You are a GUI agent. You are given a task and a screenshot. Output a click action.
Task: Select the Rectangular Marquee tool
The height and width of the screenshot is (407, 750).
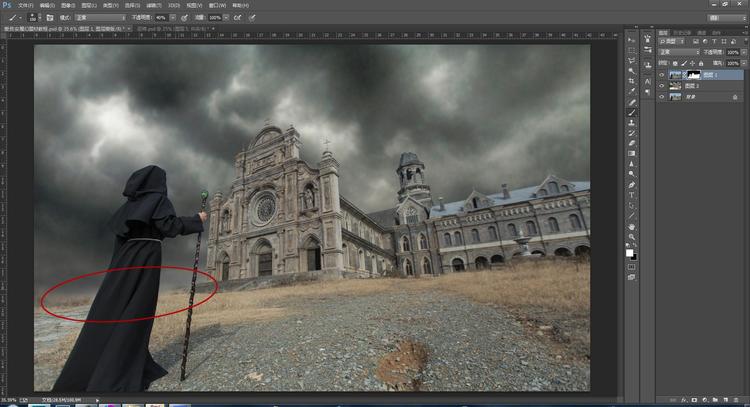631,50
